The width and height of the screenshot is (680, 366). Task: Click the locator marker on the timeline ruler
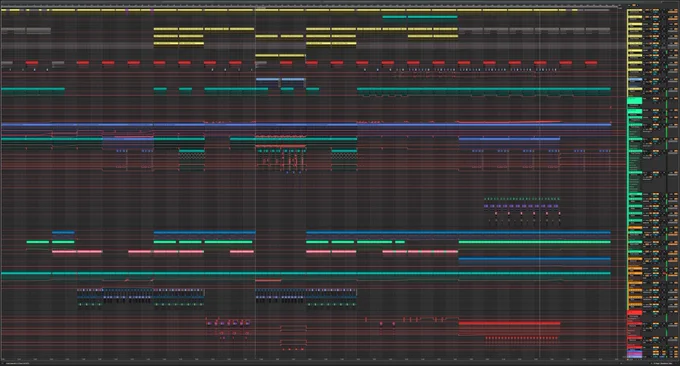(x=260, y=8)
